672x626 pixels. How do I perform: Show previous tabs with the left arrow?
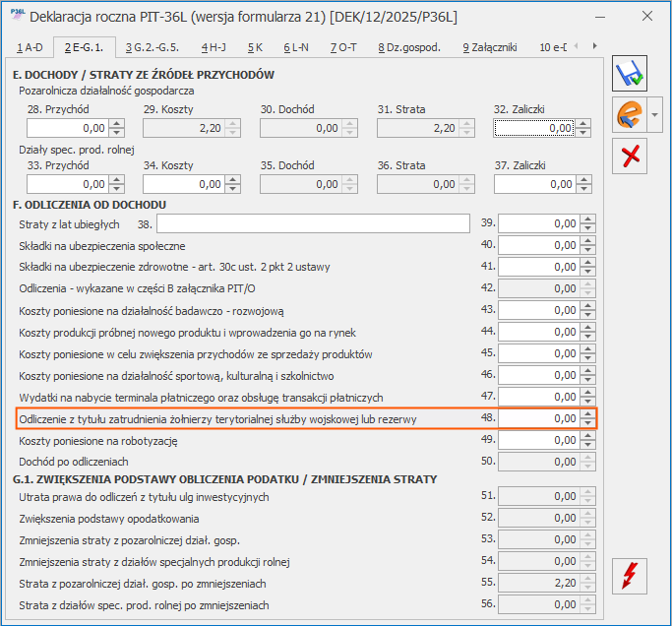pyautogui.click(x=576, y=46)
